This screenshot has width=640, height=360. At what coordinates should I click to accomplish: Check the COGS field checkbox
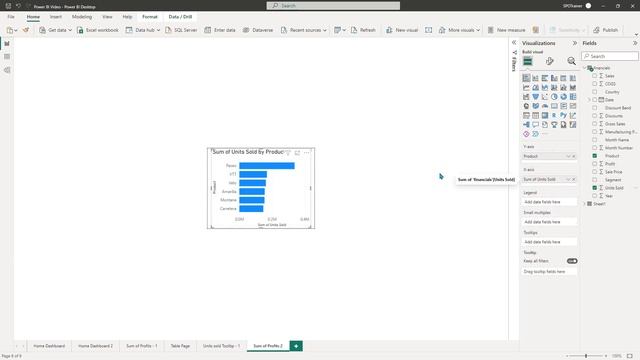pyautogui.click(x=595, y=84)
